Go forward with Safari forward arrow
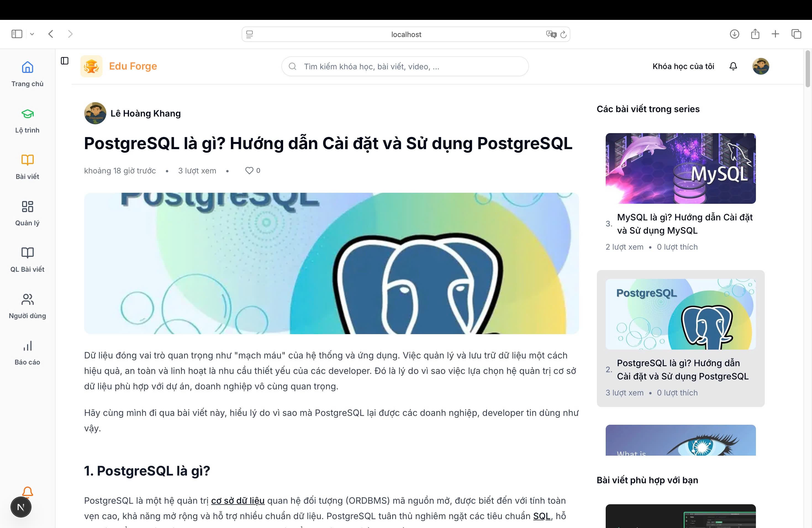This screenshot has width=812, height=528. (70, 34)
